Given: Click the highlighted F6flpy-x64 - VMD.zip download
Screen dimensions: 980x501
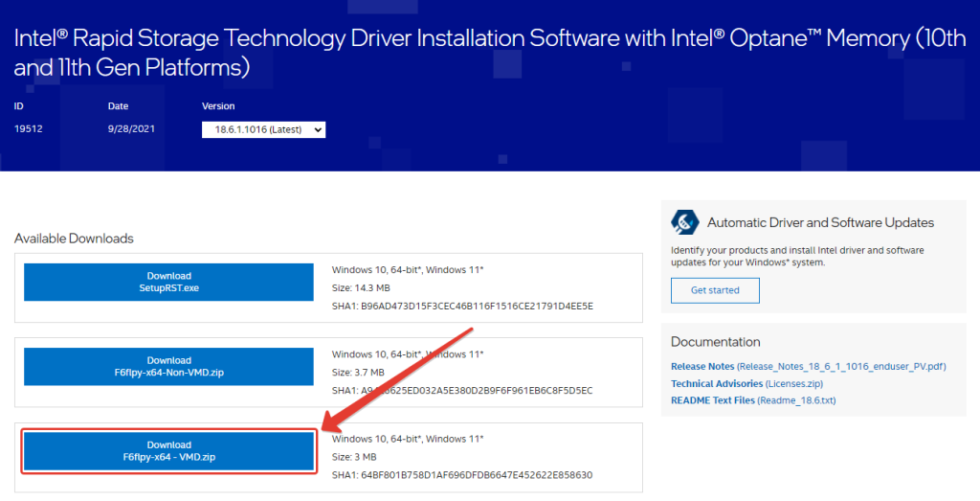Looking at the screenshot, I should click(x=168, y=451).
